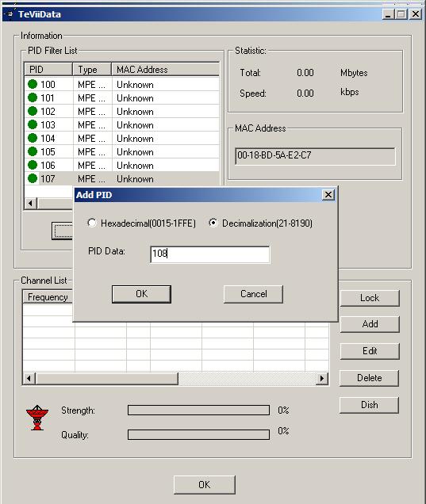
Task: Select the PID row labeled 103
Action: 122,124
